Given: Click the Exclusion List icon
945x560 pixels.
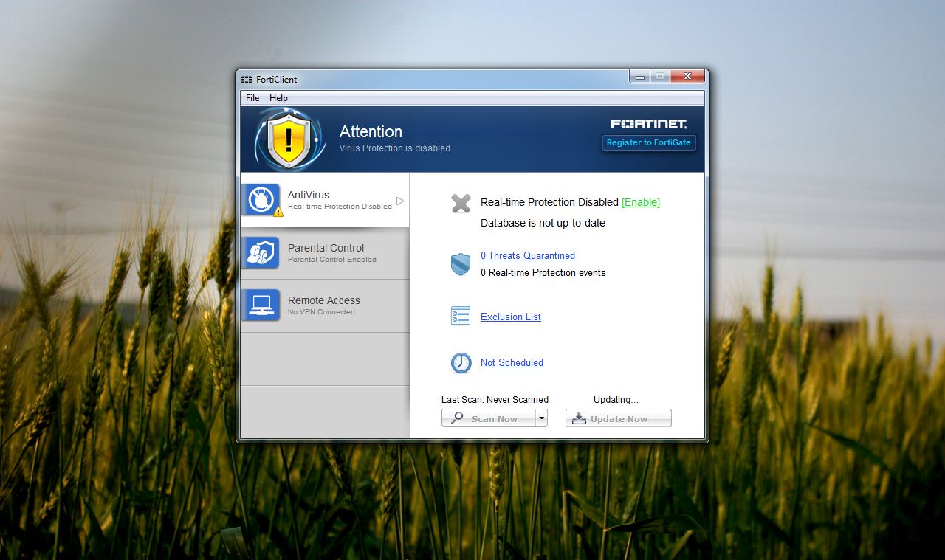Looking at the screenshot, I should (x=460, y=315).
